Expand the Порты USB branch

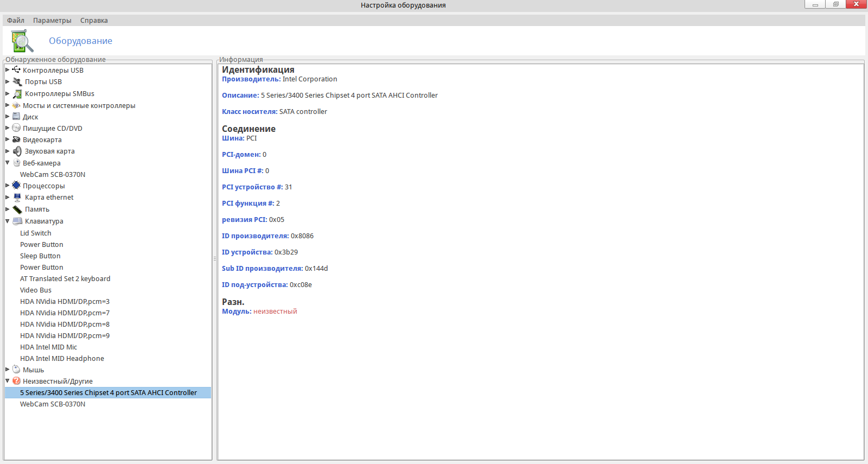8,81
